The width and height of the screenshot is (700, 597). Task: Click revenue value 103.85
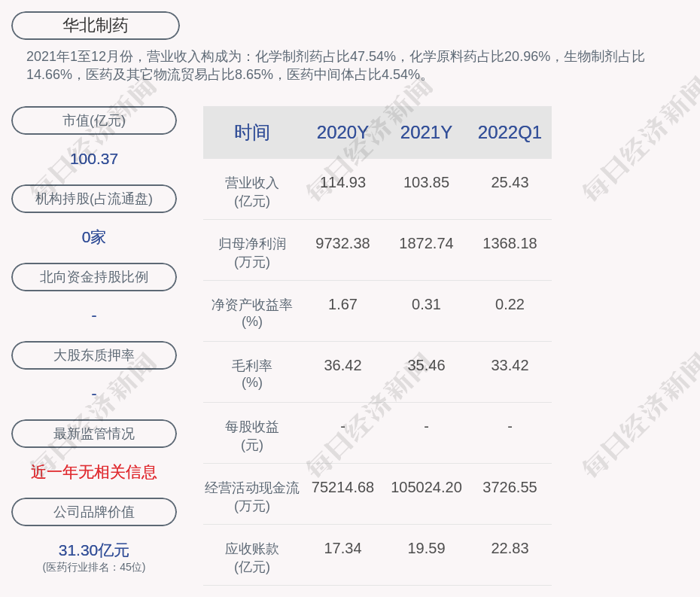426,183
